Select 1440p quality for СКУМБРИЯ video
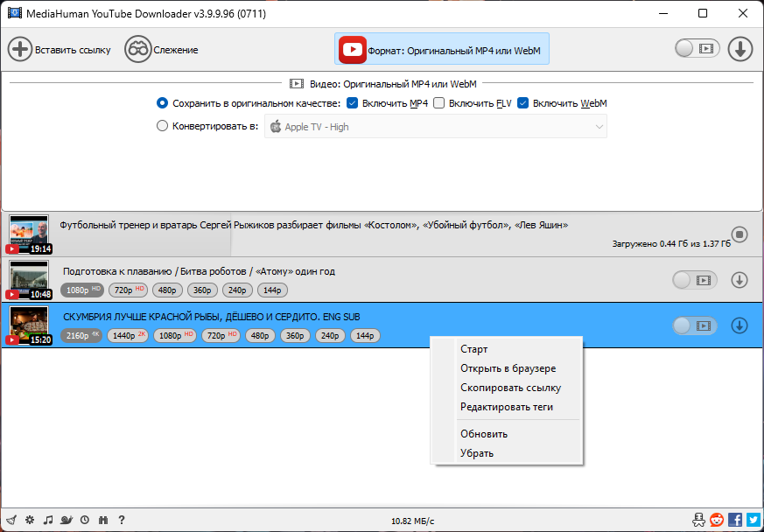 pyautogui.click(x=127, y=336)
